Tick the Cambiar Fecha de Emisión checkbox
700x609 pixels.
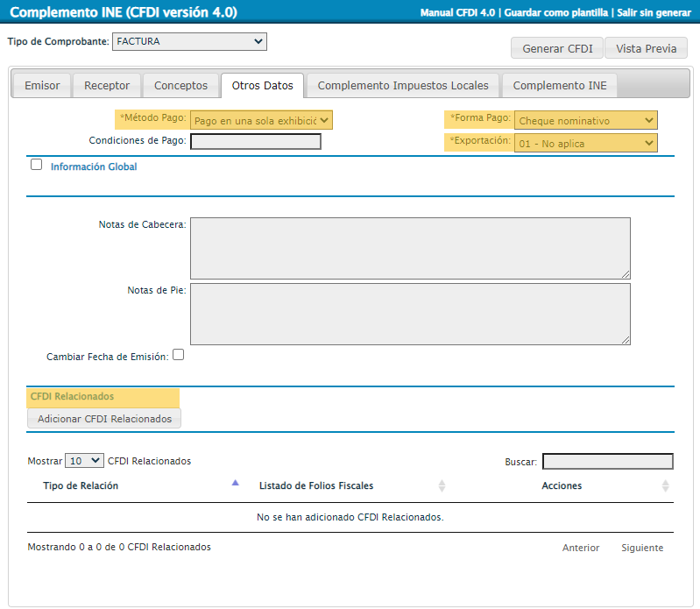[178, 355]
